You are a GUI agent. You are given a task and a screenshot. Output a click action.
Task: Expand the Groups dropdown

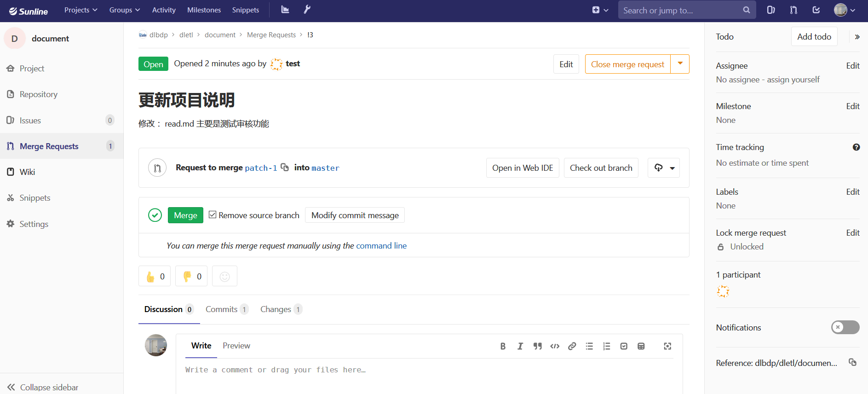125,10
